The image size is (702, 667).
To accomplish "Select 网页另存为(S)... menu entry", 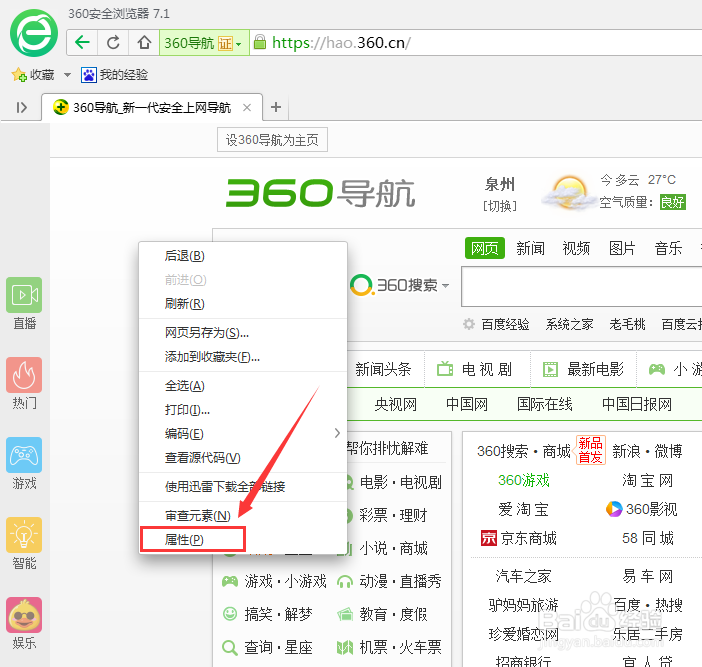I will point(243,333).
